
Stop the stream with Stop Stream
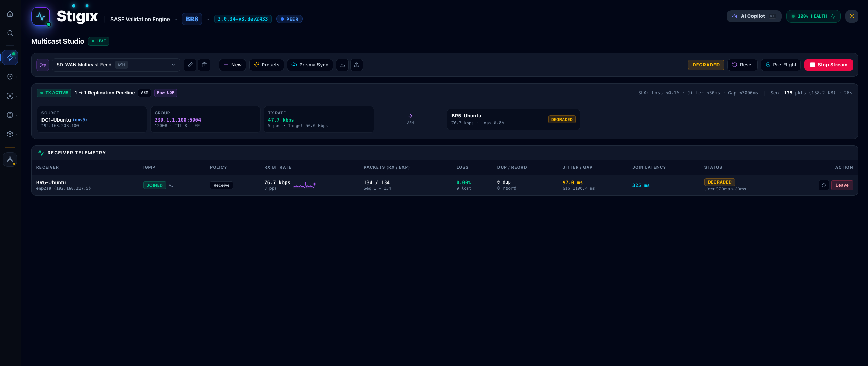829,65
